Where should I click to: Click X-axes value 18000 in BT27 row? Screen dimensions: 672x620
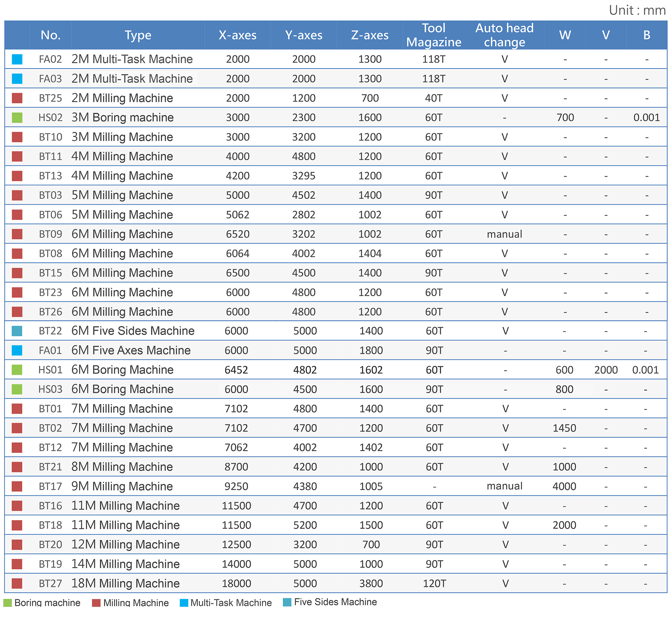[236, 583]
